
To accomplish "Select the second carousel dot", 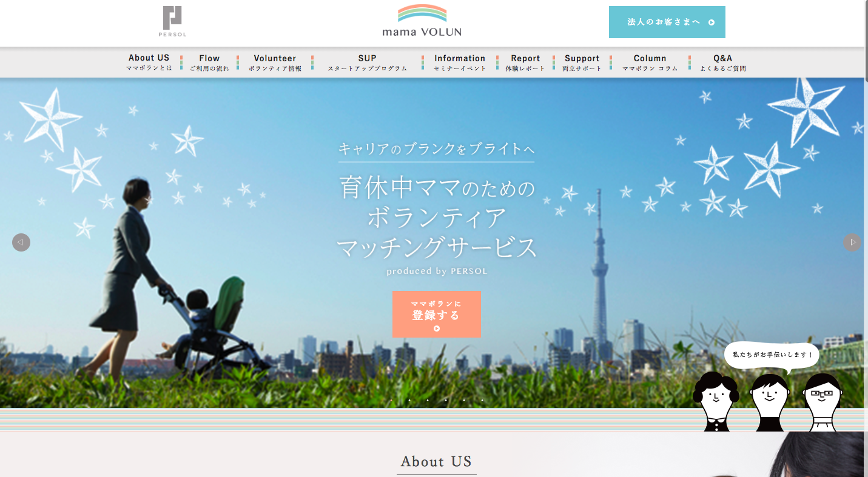I will click(x=409, y=400).
